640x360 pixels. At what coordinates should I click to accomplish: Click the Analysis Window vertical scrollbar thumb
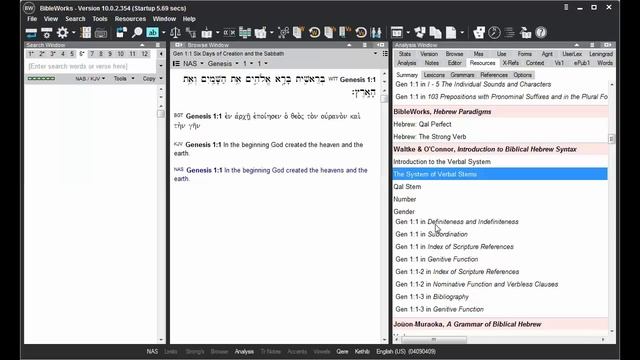coord(611,139)
